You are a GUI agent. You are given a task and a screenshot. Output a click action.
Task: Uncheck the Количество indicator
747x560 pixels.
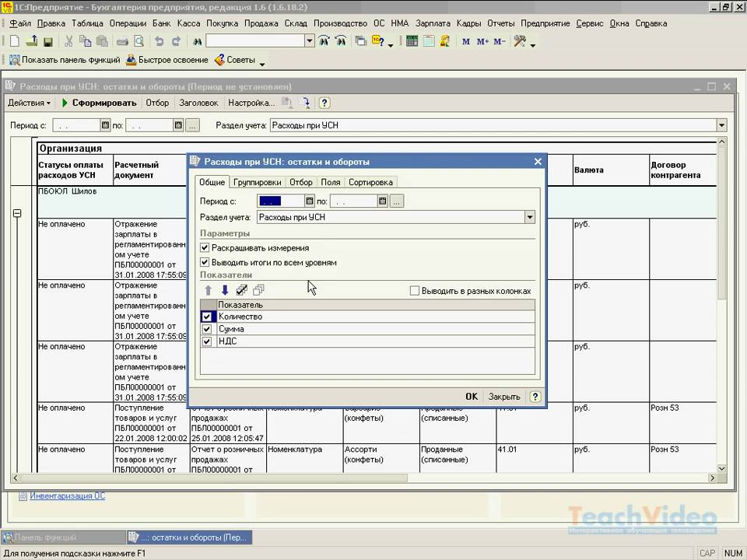207,317
